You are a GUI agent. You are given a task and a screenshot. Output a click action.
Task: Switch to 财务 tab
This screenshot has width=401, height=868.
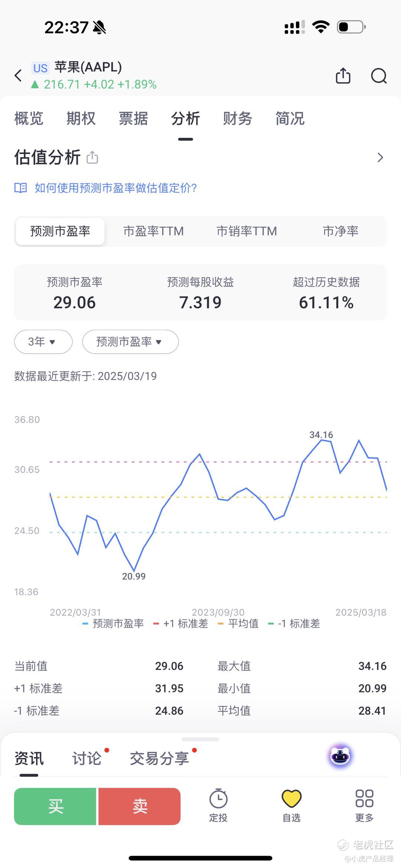coord(238,119)
